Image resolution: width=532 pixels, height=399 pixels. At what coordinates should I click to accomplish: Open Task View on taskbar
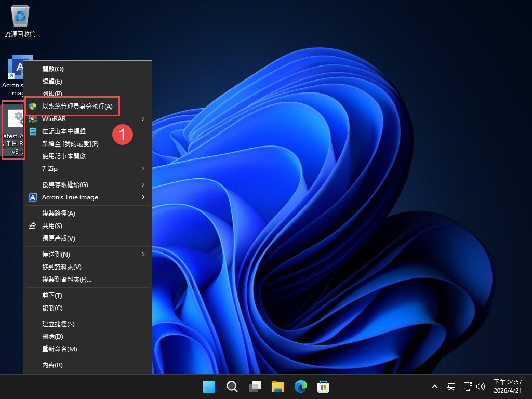(x=255, y=387)
